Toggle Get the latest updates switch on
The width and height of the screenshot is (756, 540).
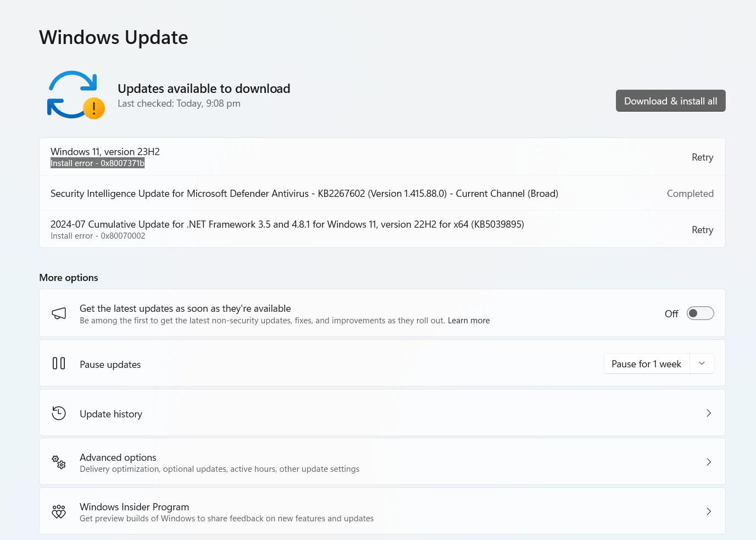click(x=700, y=313)
